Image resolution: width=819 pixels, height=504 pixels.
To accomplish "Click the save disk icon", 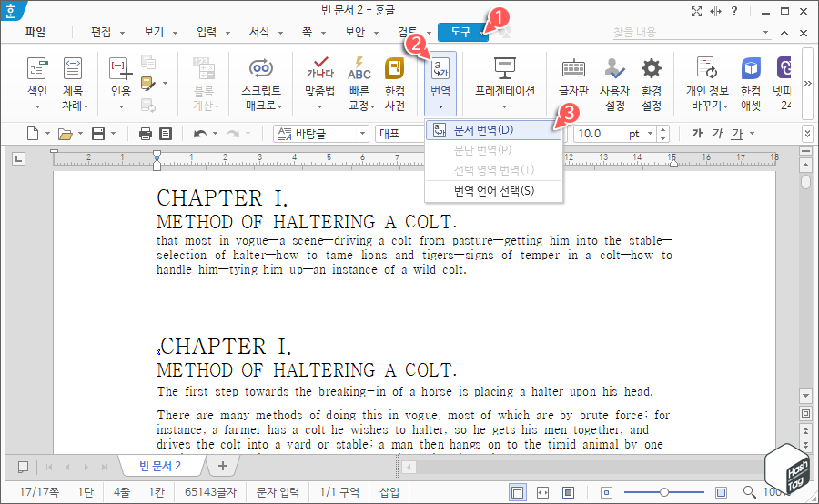I will coord(98,134).
